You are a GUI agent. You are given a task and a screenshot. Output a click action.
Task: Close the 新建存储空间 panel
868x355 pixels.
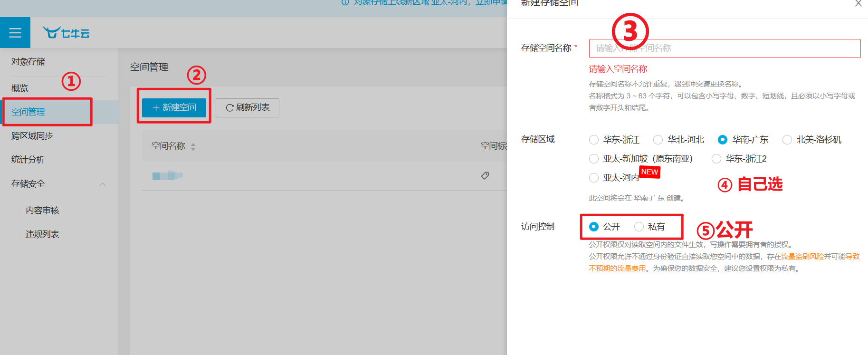858,4
